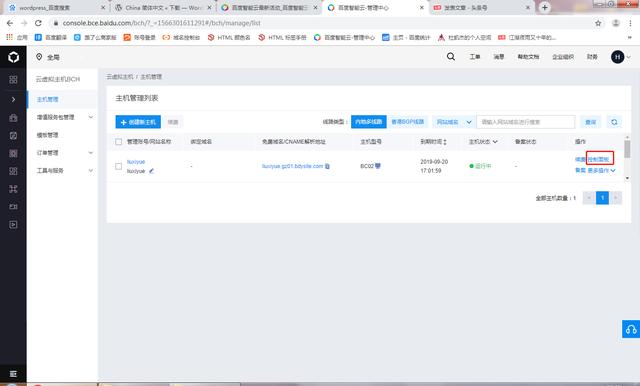Click the hamburger menu icon at the sidebar bottom

[13, 373]
